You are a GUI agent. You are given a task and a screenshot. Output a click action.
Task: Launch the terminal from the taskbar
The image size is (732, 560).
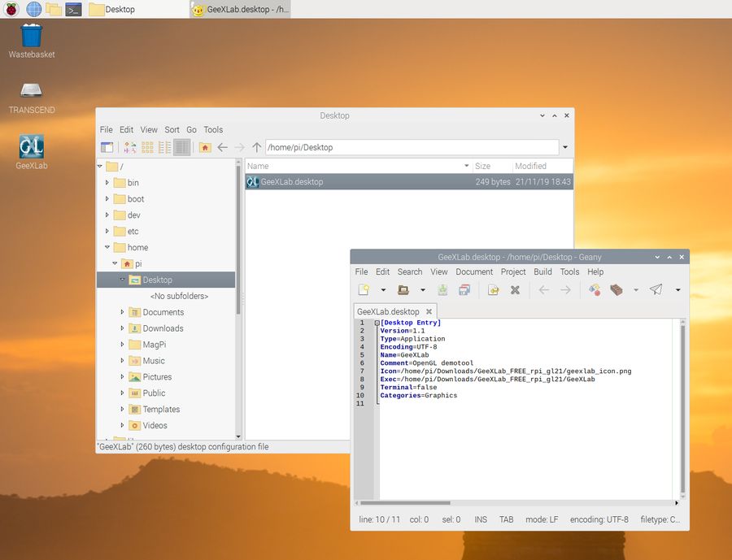[74, 9]
